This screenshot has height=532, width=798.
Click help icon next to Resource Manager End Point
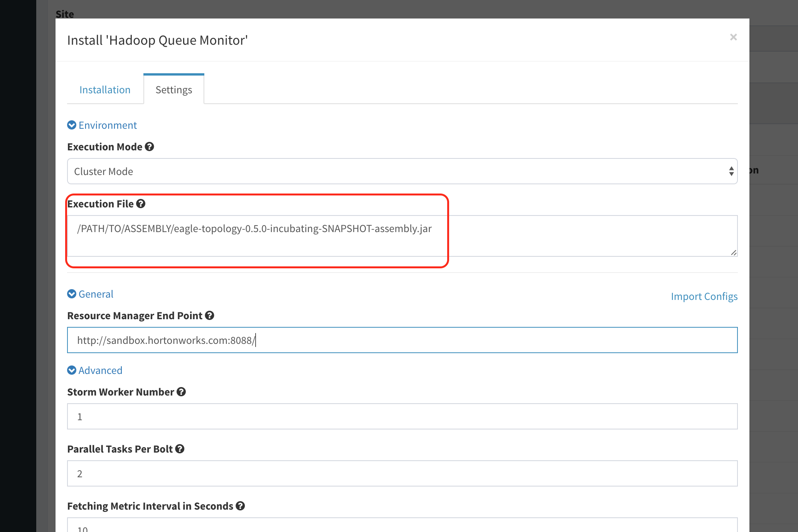(x=209, y=316)
